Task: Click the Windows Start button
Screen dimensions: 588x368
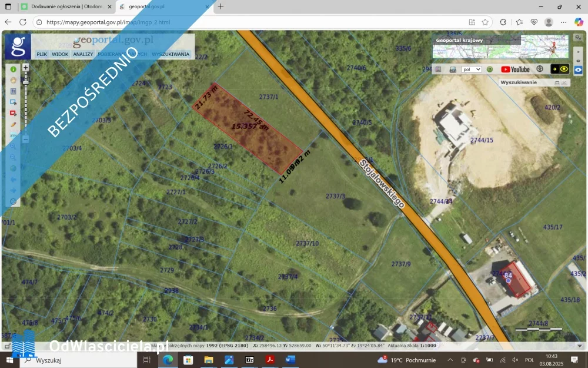Action: (x=9, y=360)
